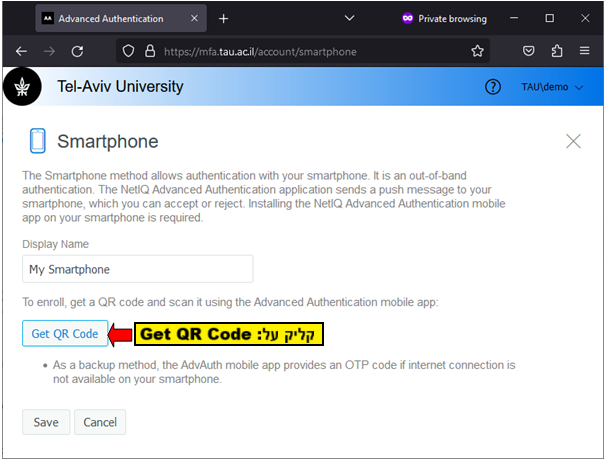Click the Save to Pocket icon
This screenshot has width=604, height=460.
[529, 51]
